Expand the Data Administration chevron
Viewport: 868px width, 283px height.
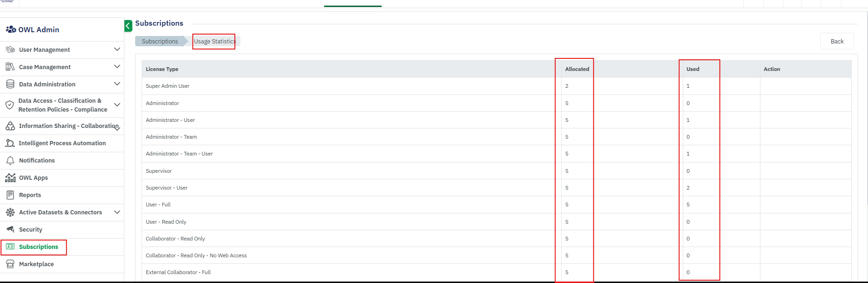pyautogui.click(x=117, y=84)
